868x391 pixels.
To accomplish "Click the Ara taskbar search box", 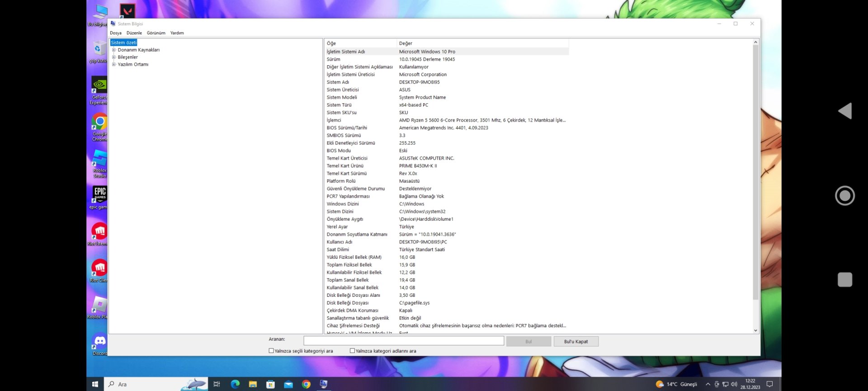I will tap(156, 384).
